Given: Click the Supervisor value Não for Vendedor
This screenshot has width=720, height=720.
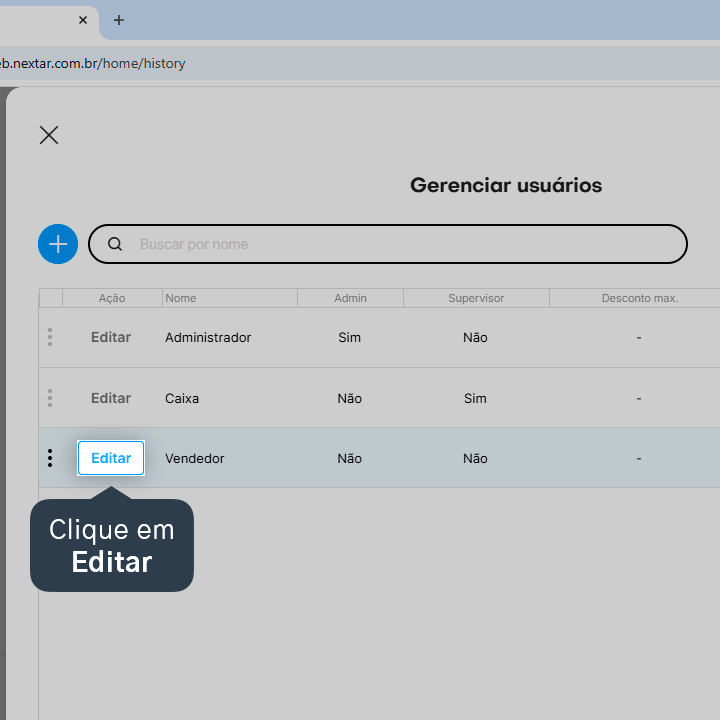Looking at the screenshot, I should pos(475,458).
